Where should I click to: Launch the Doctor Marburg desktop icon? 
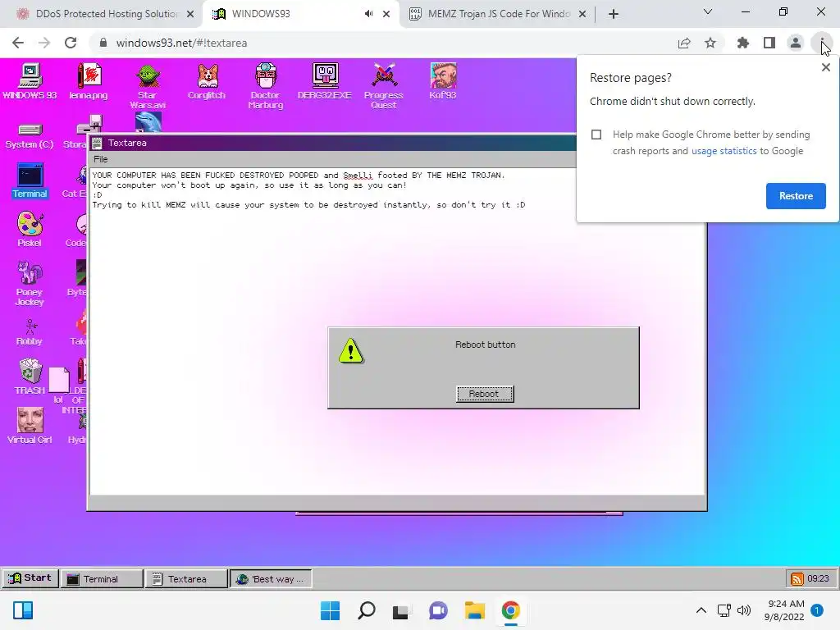click(266, 85)
